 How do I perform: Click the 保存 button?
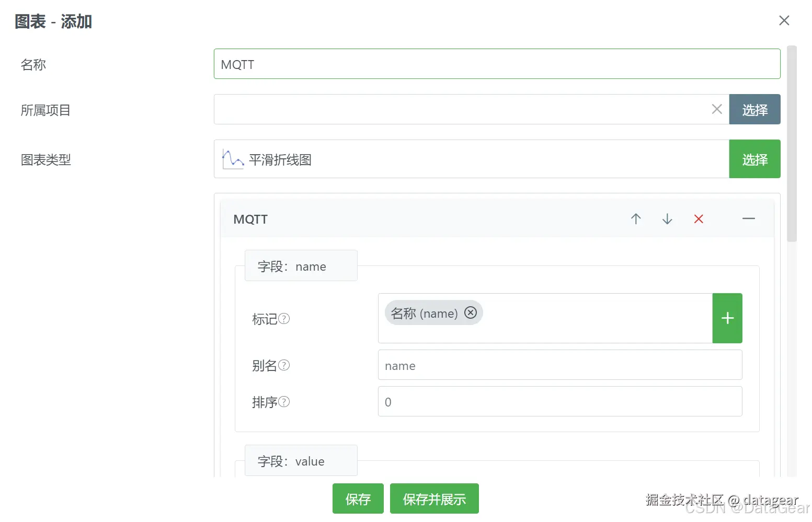tap(358, 498)
